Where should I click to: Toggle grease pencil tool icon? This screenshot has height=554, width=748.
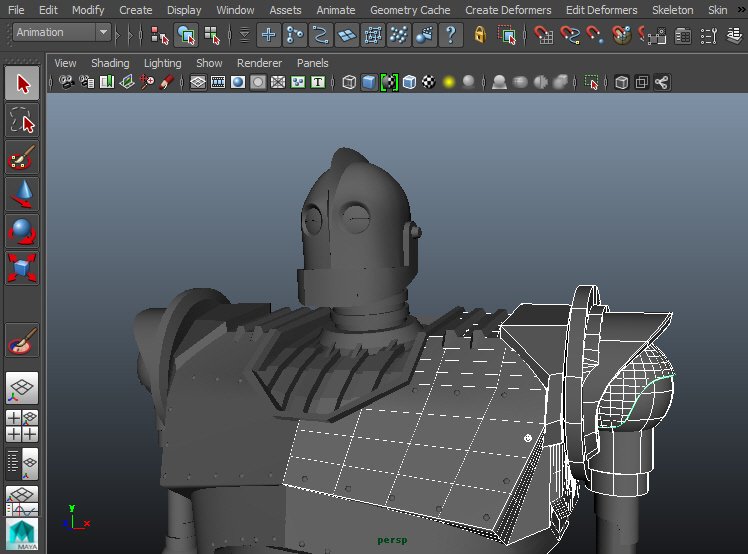pos(166,82)
